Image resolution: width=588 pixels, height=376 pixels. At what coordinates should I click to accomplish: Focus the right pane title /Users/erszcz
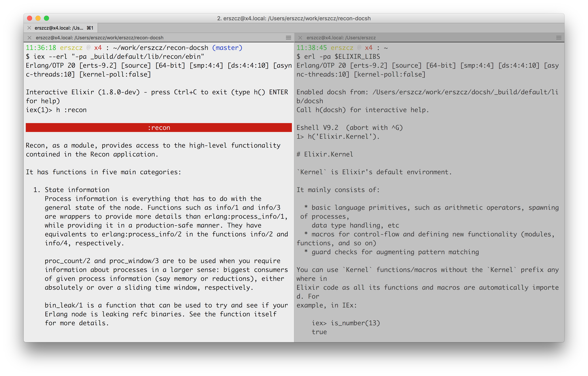pos(341,38)
